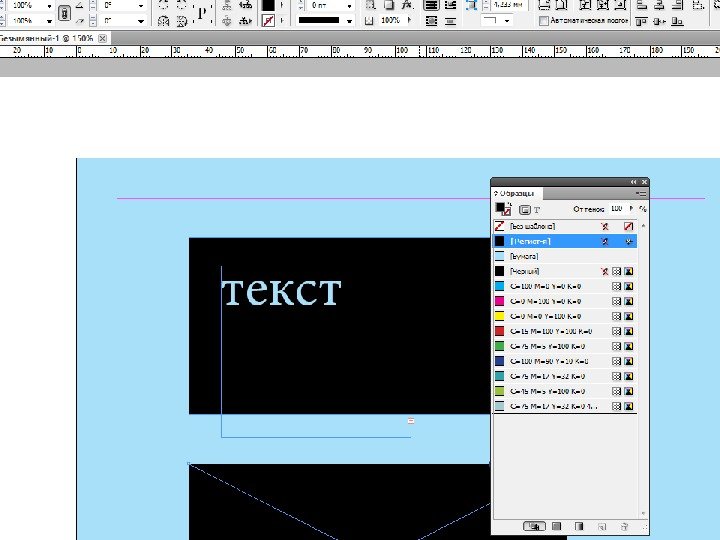Toggle the auto-fit checkbox

click(x=544, y=21)
